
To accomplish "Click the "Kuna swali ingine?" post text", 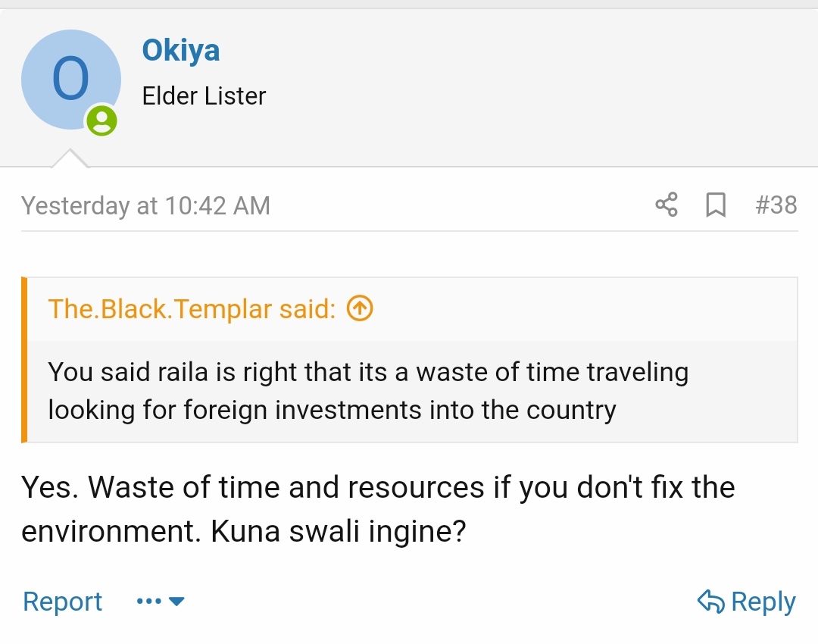I will (x=338, y=532).
